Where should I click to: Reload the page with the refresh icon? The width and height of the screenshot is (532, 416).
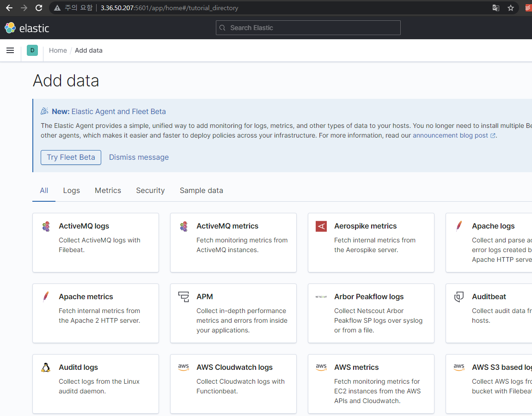tap(39, 8)
